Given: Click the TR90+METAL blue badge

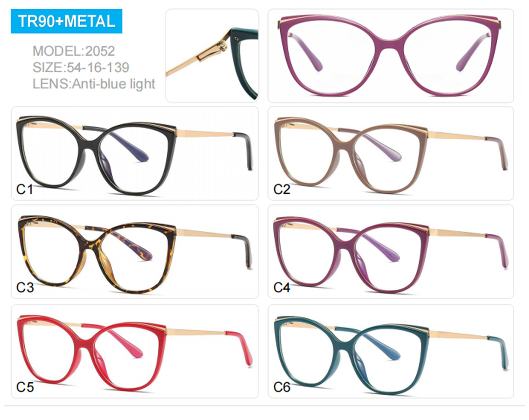Looking at the screenshot, I should [66, 21].
